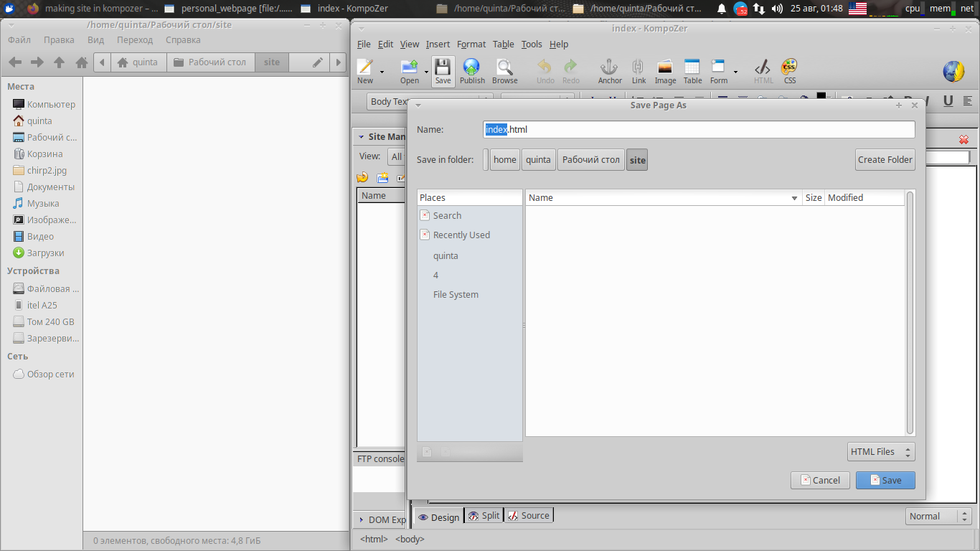Toggle underline formatting button
The height and width of the screenshot is (551, 980).
click(x=948, y=101)
